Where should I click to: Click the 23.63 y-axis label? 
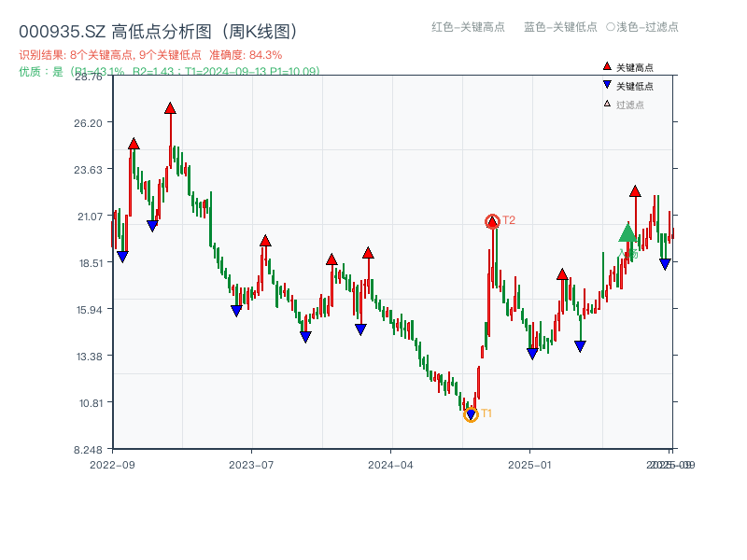[88, 170]
